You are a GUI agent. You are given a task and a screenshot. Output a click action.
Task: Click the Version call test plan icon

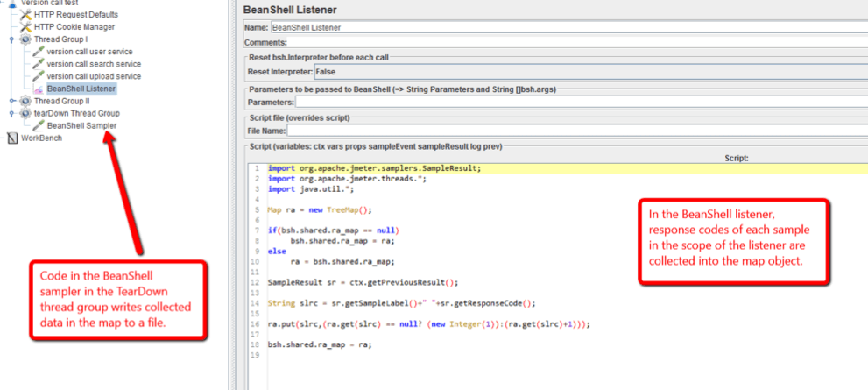click(x=12, y=3)
